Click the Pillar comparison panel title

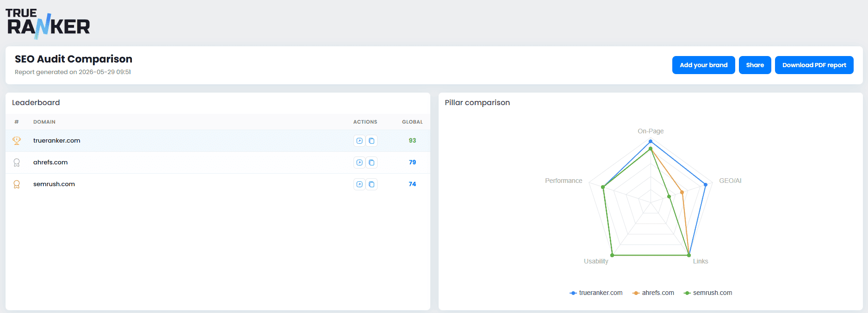[x=477, y=103]
